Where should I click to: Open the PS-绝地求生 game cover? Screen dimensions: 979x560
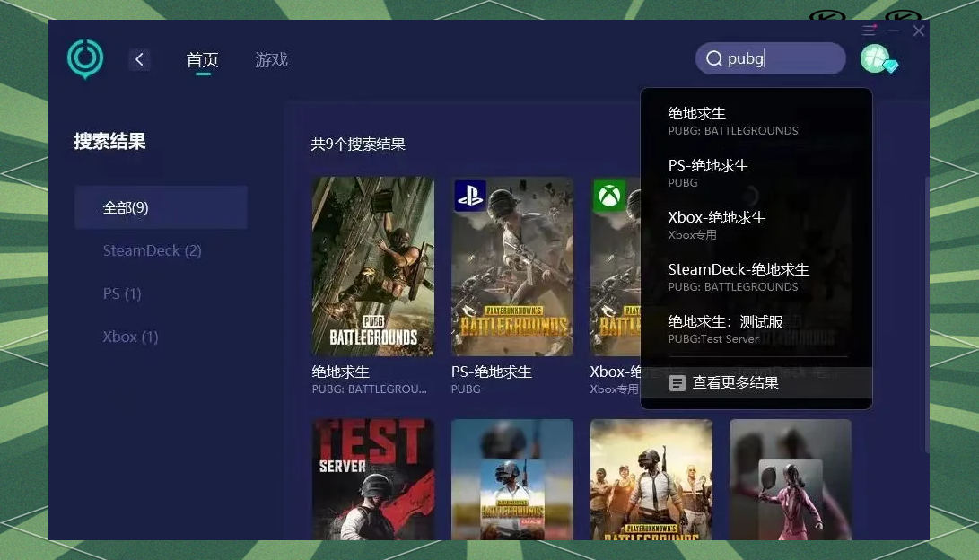[x=512, y=266]
